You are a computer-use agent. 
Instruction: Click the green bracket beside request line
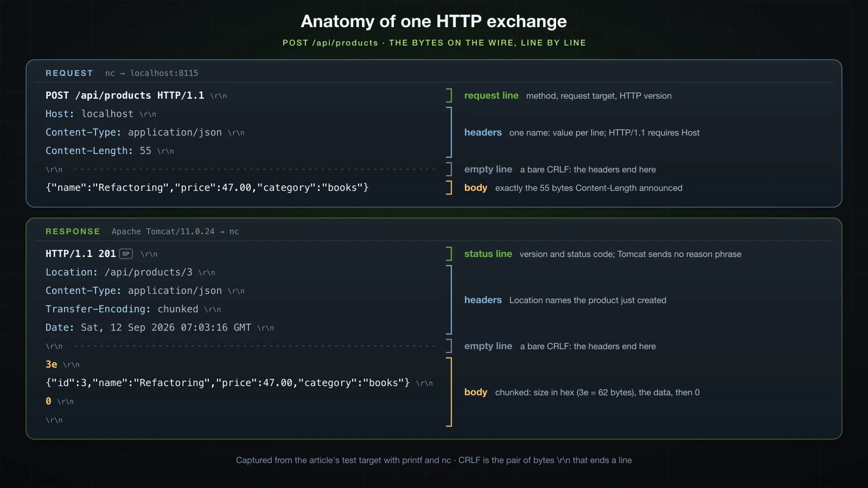(449, 95)
